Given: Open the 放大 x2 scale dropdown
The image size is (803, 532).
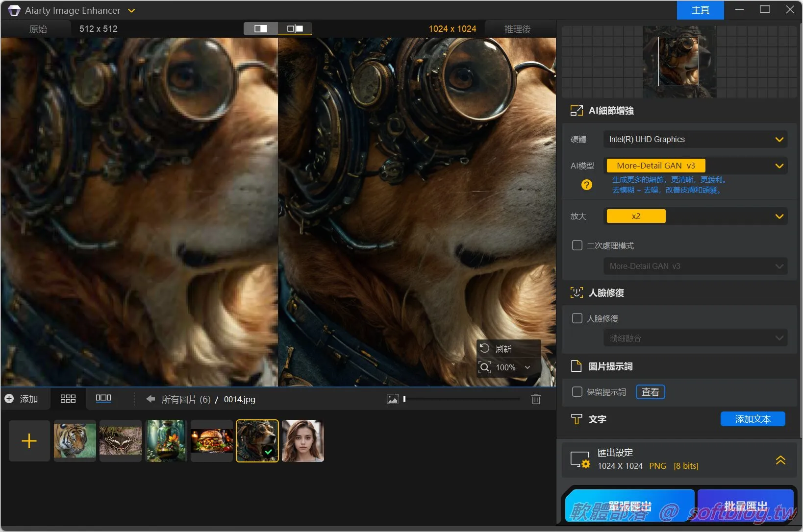Looking at the screenshot, I should [695, 216].
